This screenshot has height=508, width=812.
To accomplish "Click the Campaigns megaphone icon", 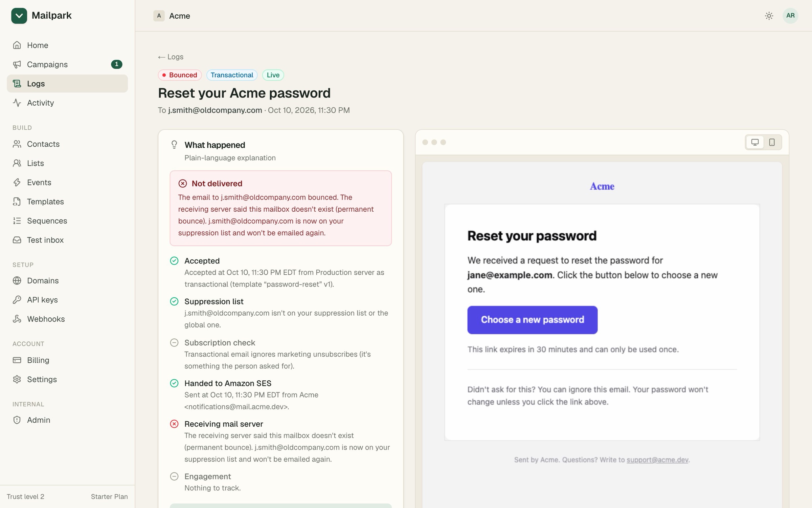I will pyautogui.click(x=17, y=64).
